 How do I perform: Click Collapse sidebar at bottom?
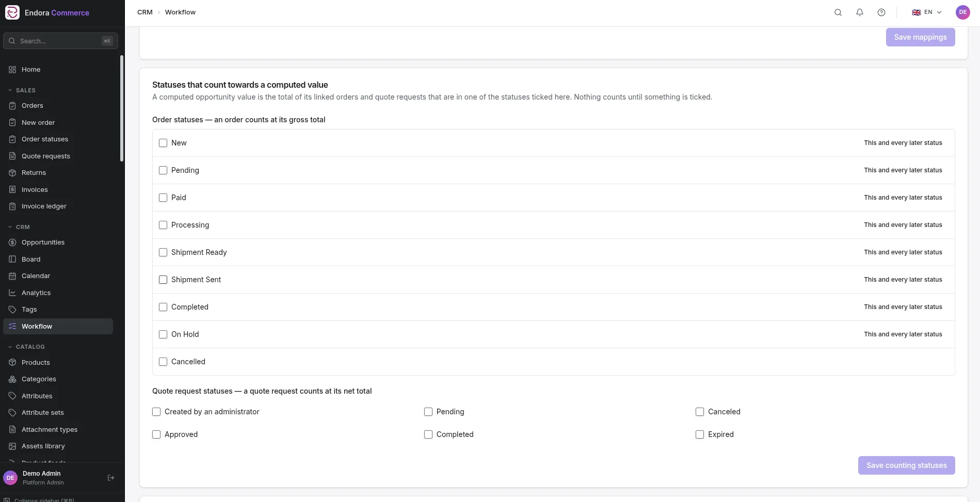(39, 499)
